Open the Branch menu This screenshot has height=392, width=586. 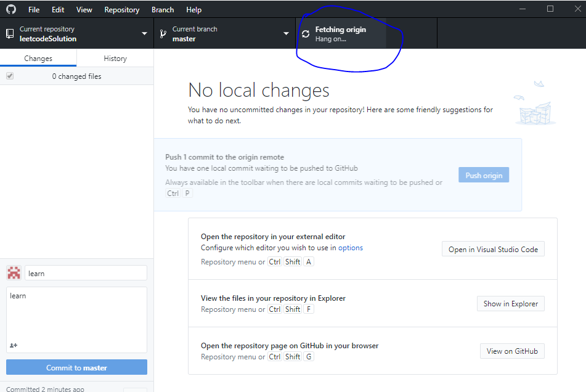click(163, 10)
